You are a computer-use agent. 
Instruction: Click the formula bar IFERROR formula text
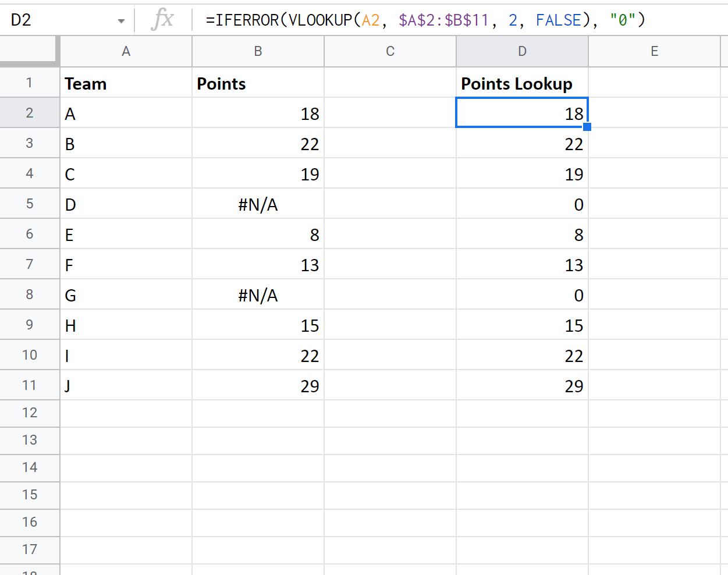426,20
